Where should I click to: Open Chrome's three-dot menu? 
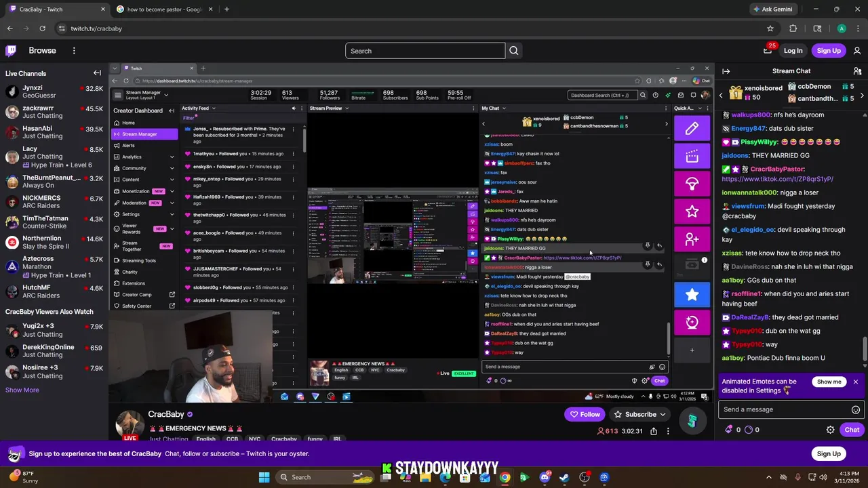[x=857, y=28]
